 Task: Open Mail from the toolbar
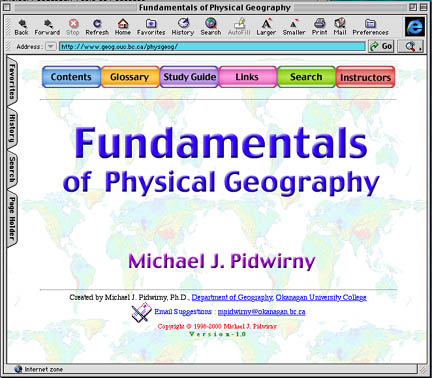click(x=340, y=27)
